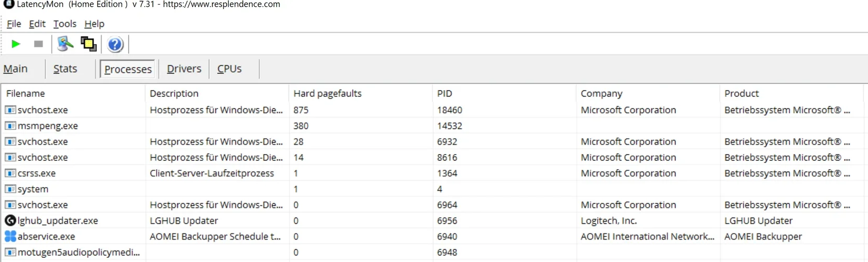Click PID value 1364
This screenshot has width=868, height=262.
pyautogui.click(x=447, y=173)
